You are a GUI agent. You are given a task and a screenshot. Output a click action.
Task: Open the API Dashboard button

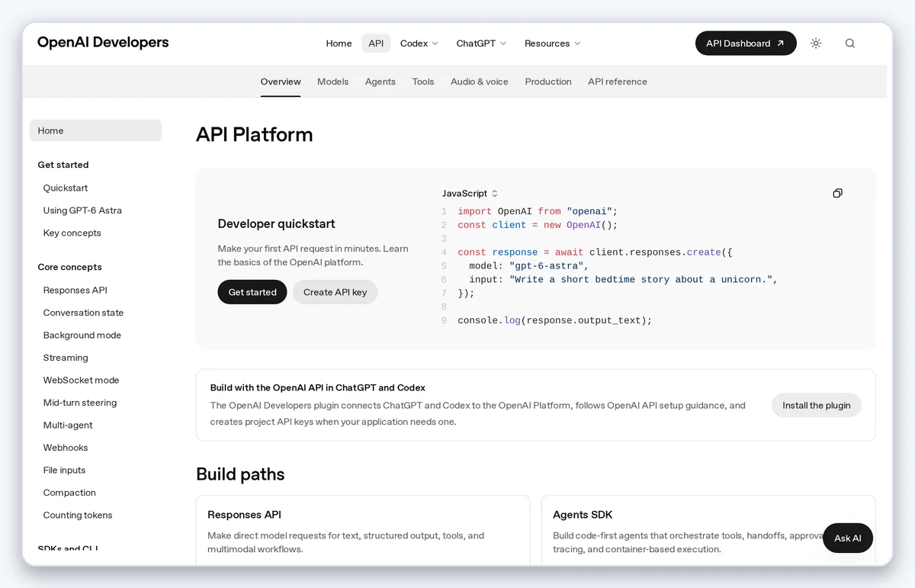pos(746,43)
